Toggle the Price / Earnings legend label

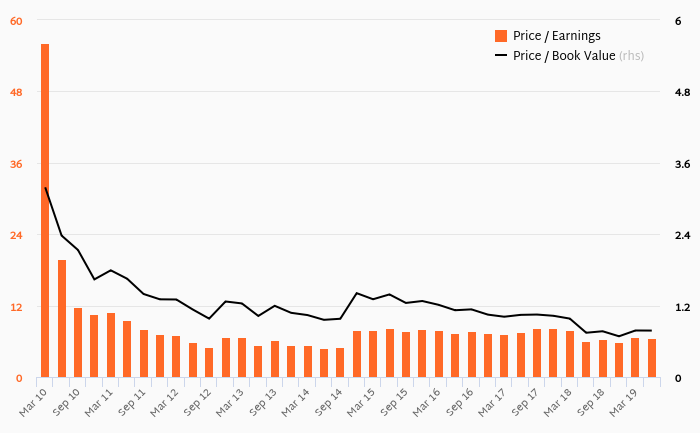(556, 36)
